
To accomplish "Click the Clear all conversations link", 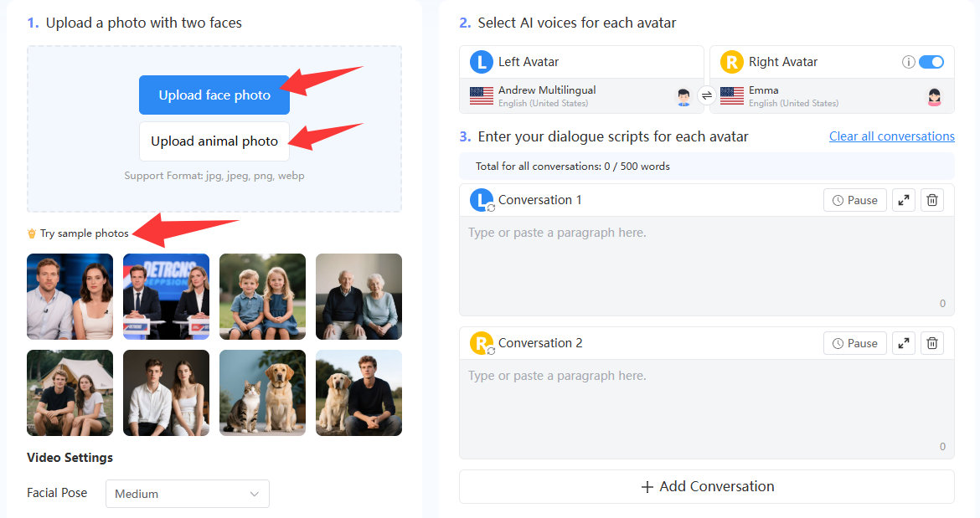I will tap(891, 136).
